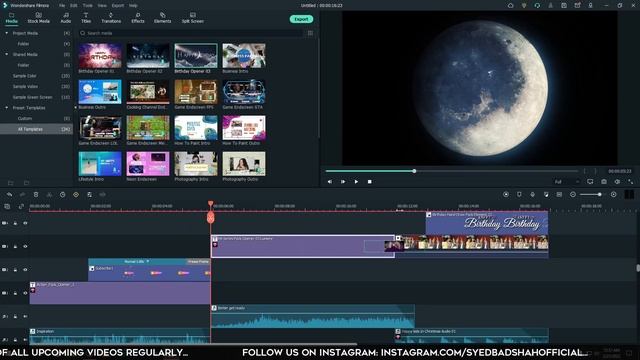The image size is (640, 360).
Task: Hide the second video track with eye icon
Action: pos(25,247)
